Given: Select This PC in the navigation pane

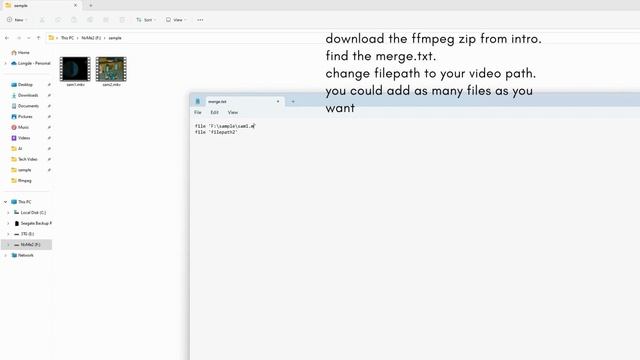Looking at the screenshot, I should [21, 202].
